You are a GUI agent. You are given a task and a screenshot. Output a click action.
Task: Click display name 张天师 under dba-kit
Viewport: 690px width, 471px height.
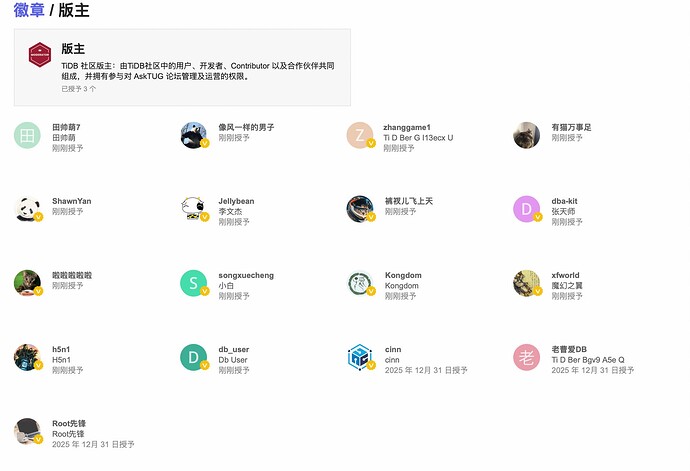[x=563, y=212]
